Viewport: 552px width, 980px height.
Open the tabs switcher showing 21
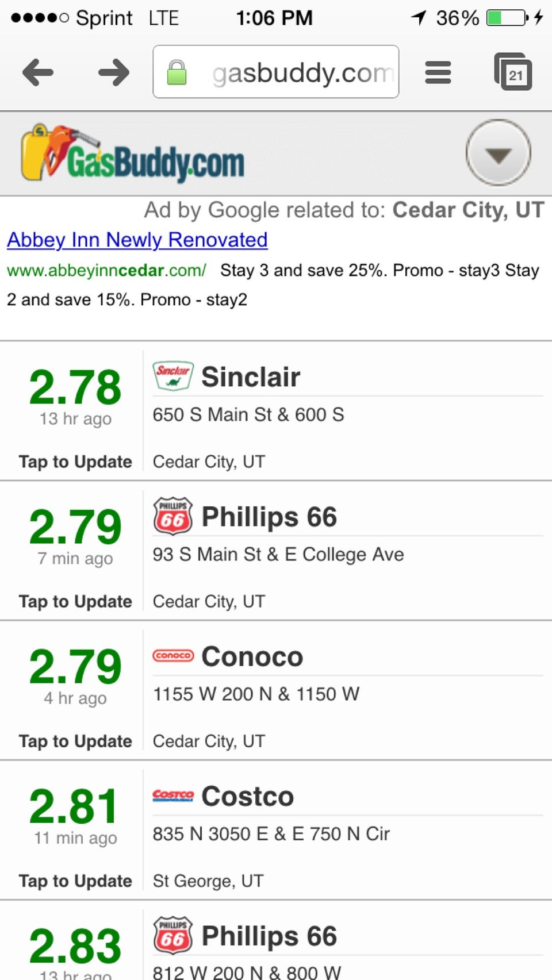pyautogui.click(x=513, y=72)
